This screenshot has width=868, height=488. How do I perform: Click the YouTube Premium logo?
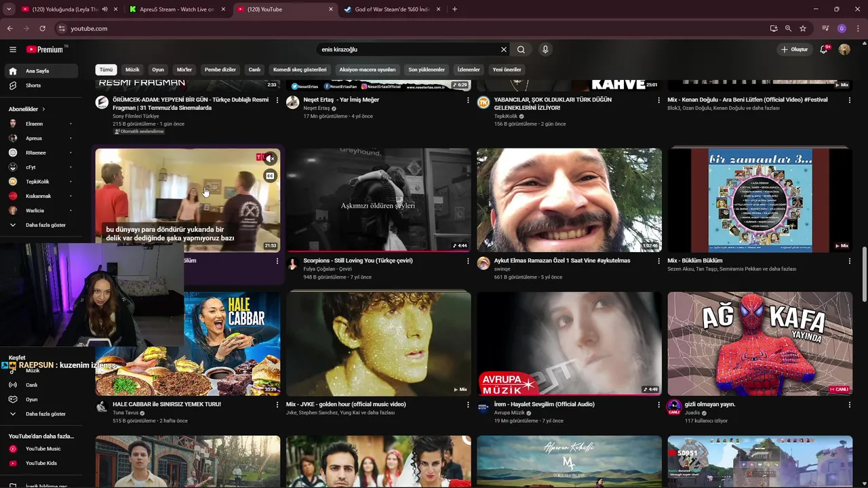coord(46,49)
